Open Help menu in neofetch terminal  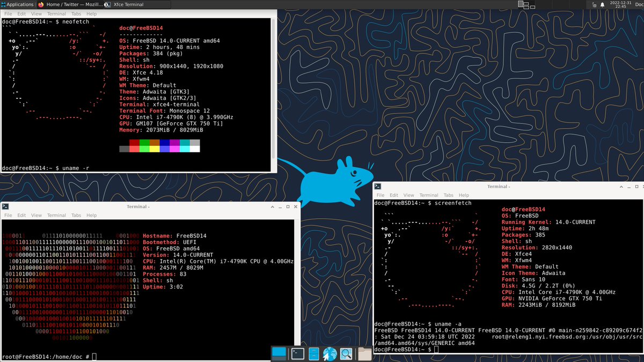(92, 13)
